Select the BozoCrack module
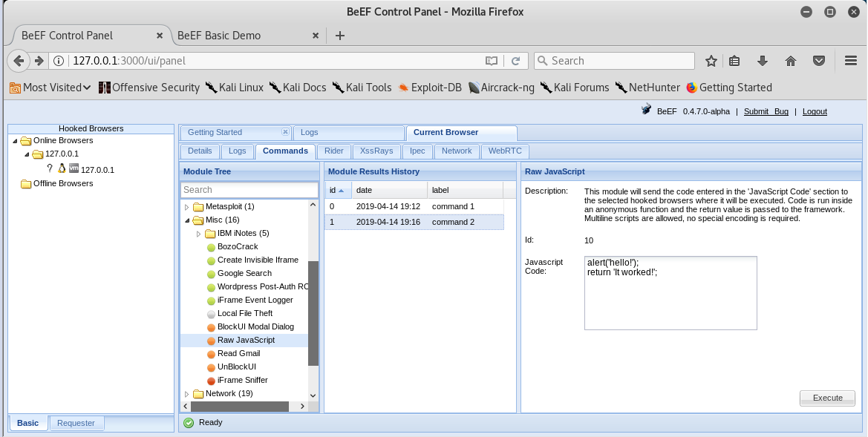The image size is (868, 437). 237,247
